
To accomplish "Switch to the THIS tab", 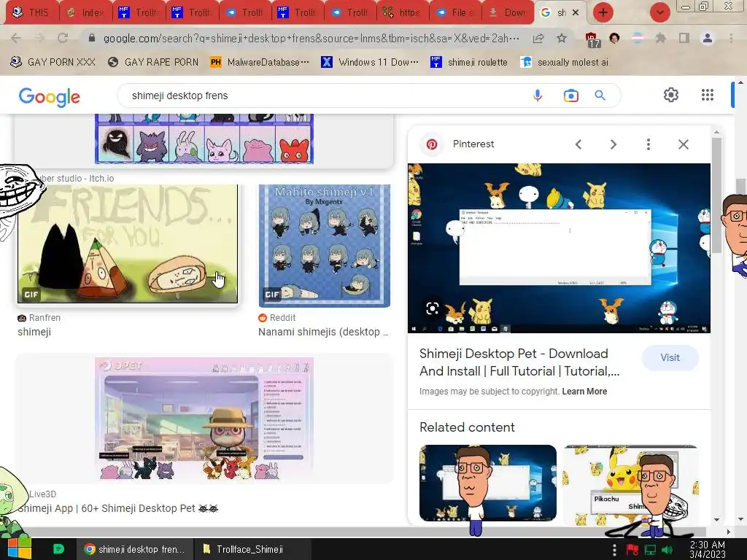I will pyautogui.click(x=31, y=12).
